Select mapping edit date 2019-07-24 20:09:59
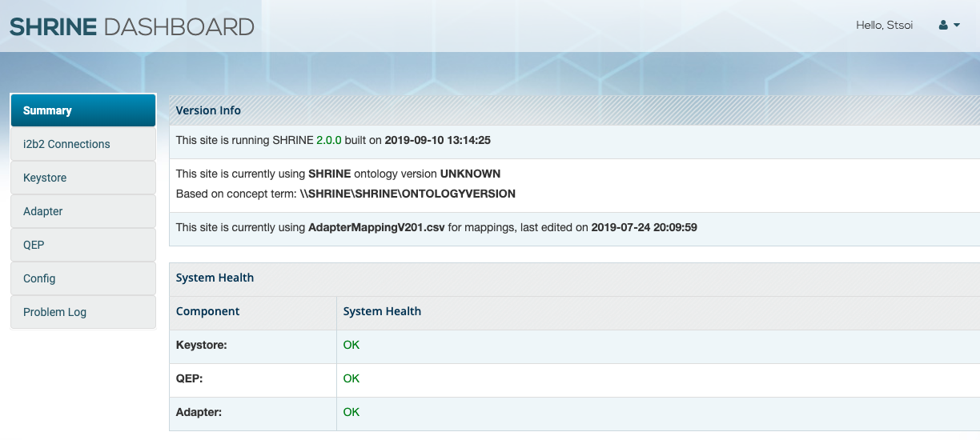Viewport: 980px width, 440px height. pyautogui.click(x=645, y=227)
